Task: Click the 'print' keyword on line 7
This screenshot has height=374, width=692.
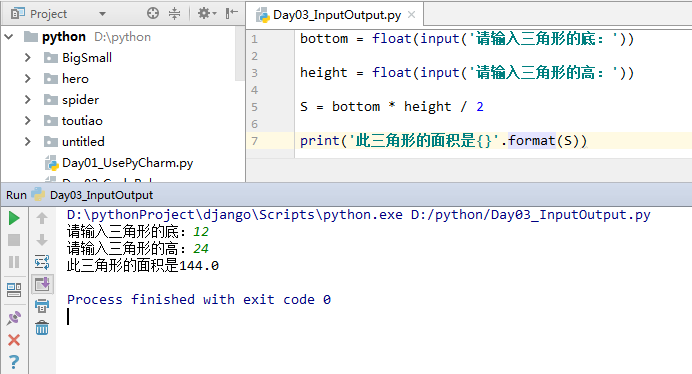Action: click(x=320, y=140)
